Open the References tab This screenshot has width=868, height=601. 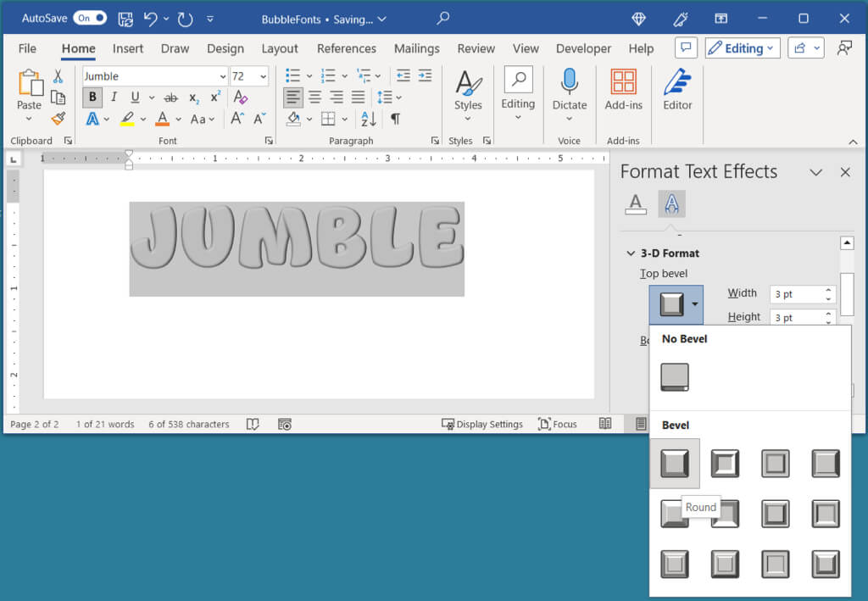pos(346,48)
